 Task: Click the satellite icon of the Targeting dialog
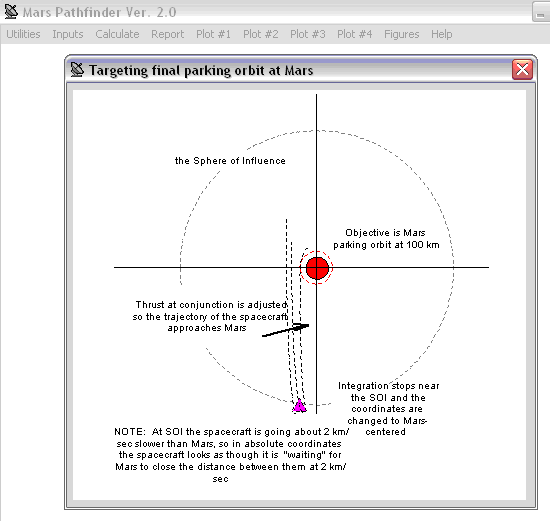tap(77, 69)
